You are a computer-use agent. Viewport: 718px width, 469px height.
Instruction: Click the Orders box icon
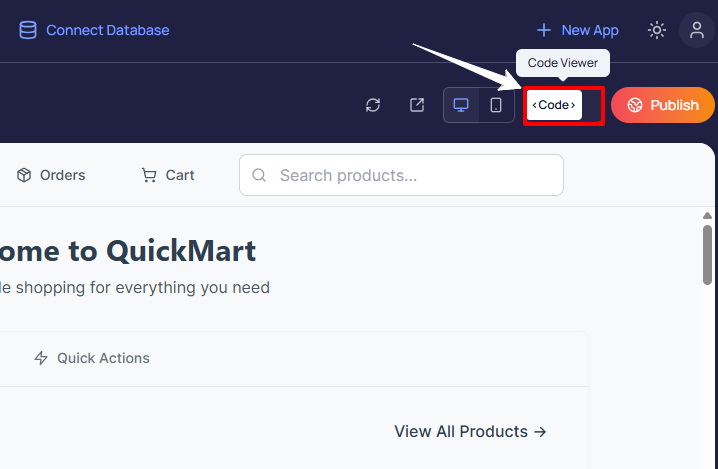tap(24, 175)
